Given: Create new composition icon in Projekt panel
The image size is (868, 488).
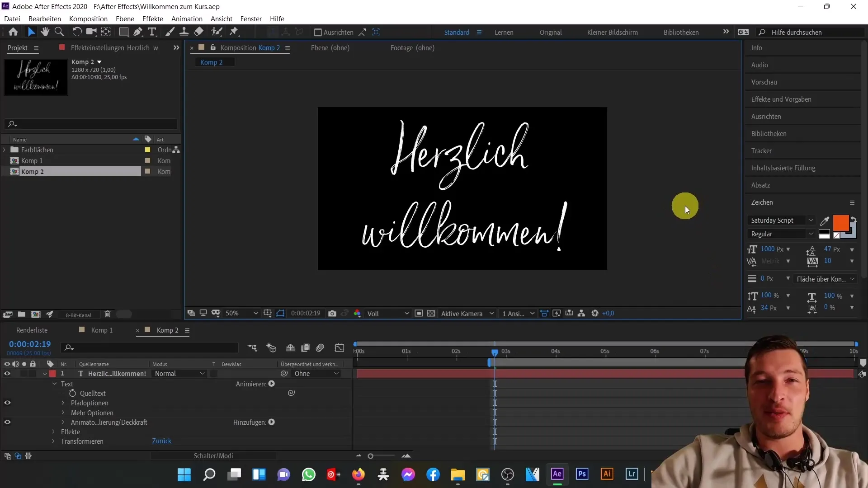Looking at the screenshot, I should [x=35, y=314].
